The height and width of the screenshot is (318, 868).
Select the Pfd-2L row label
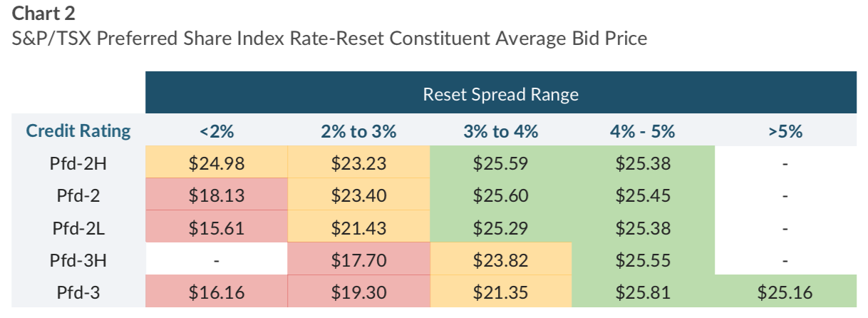tap(78, 228)
